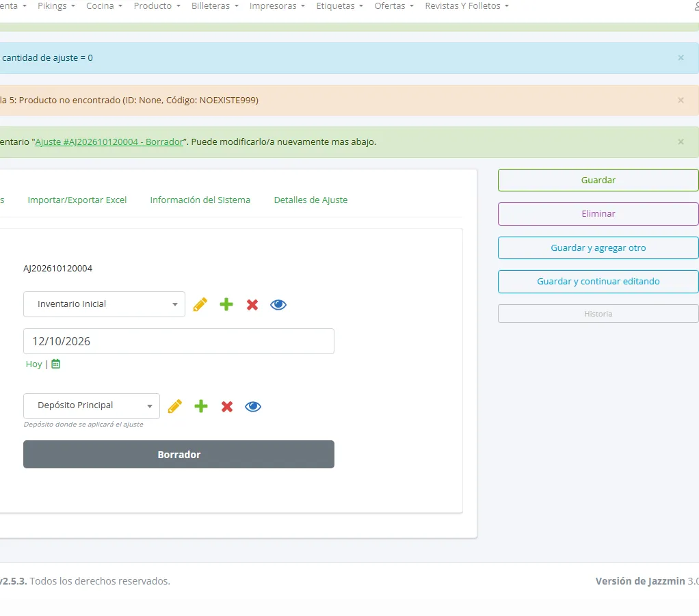Click the Borrador status bar

179,454
